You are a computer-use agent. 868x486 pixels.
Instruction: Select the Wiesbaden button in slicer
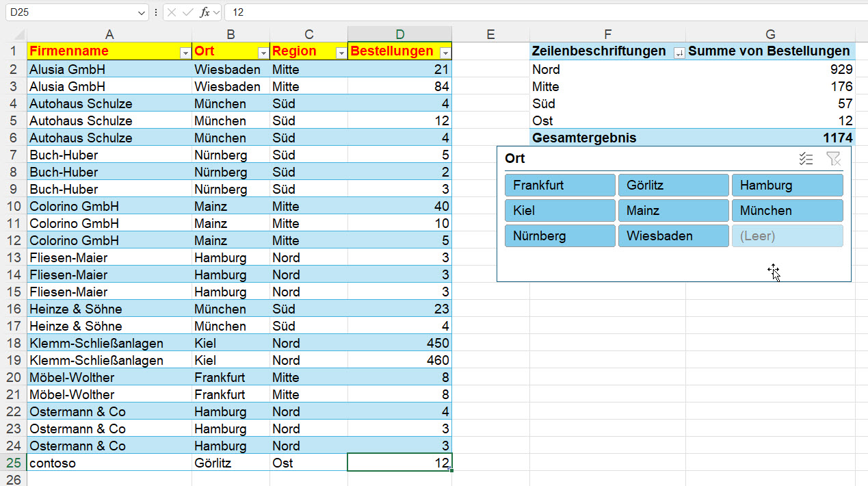(673, 236)
